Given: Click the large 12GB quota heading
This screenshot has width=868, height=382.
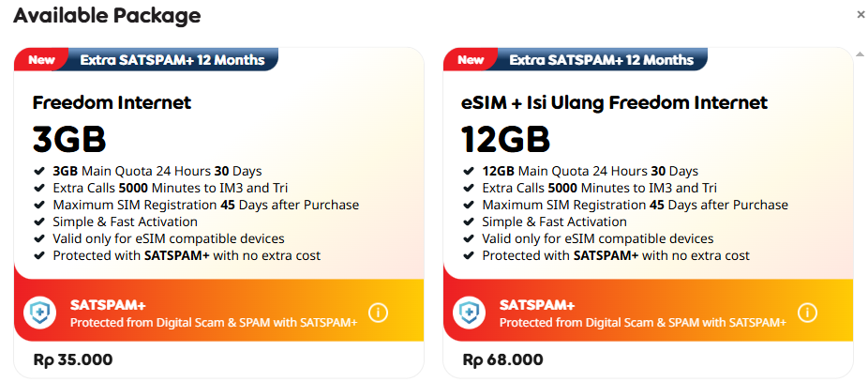Looking at the screenshot, I should [x=505, y=139].
